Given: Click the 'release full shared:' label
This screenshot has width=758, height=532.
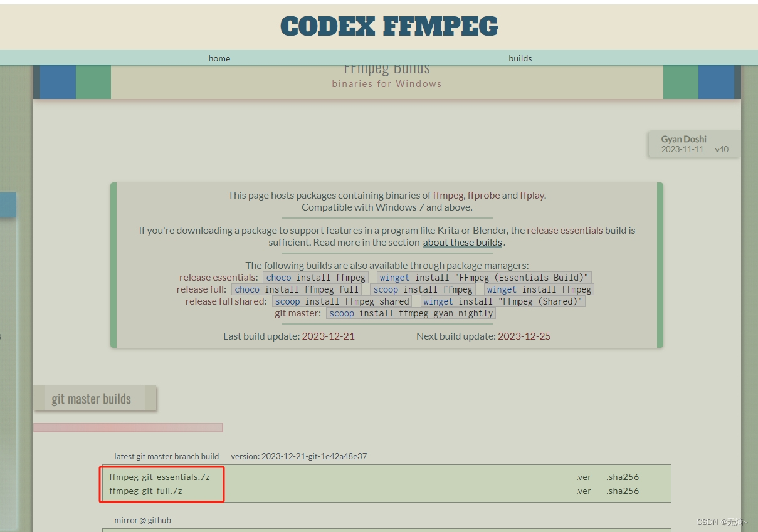Looking at the screenshot, I should (226, 301).
